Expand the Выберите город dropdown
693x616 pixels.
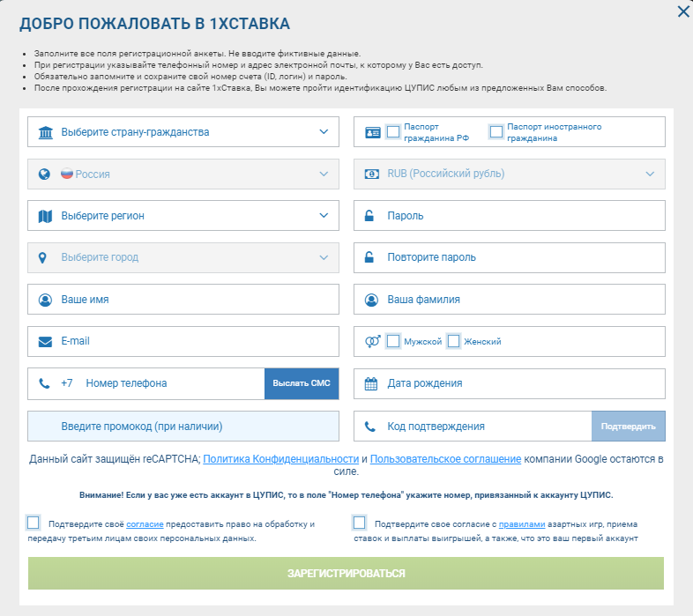(x=183, y=257)
